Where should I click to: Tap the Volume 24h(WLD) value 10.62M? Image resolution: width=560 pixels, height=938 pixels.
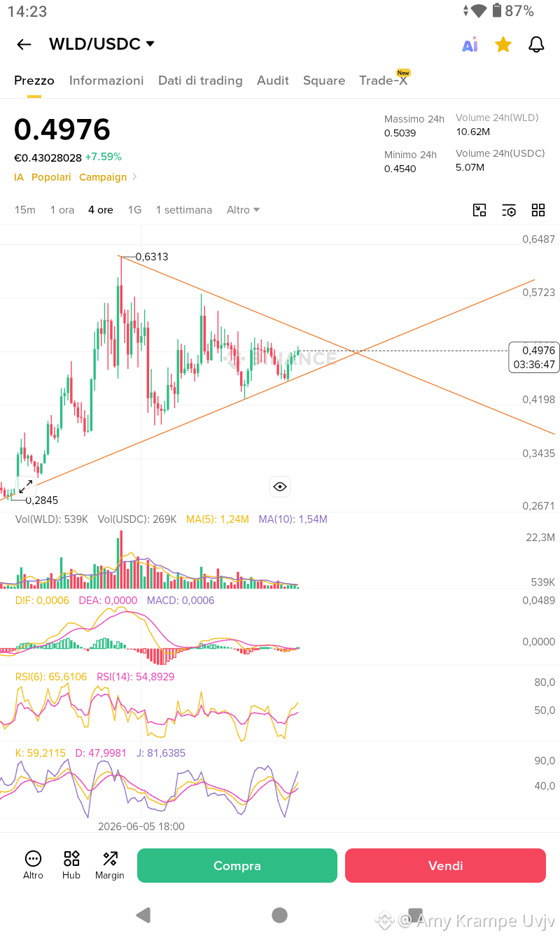[x=473, y=132]
